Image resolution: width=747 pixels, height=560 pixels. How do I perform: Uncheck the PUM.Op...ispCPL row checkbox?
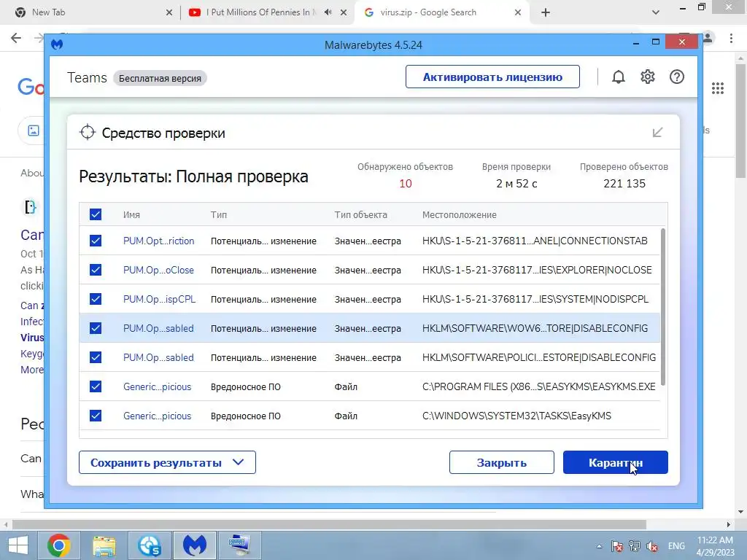point(96,299)
